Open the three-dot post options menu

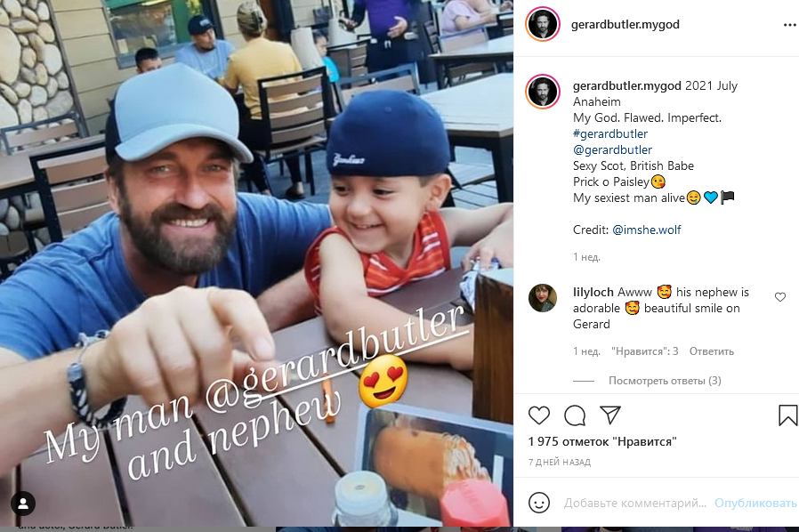point(790,25)
